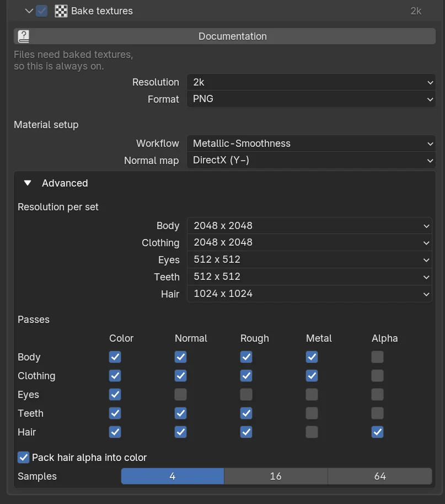Collapse the Advanced section triangle
Image resolution: width=445 pixels, height=504 pixels.
[28, 183]
